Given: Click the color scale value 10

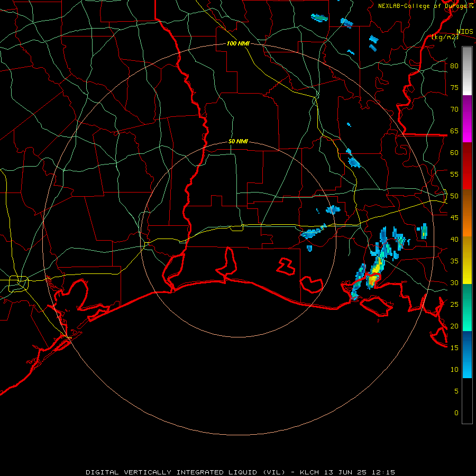Looking at the screenshot, I should [454, 370].
